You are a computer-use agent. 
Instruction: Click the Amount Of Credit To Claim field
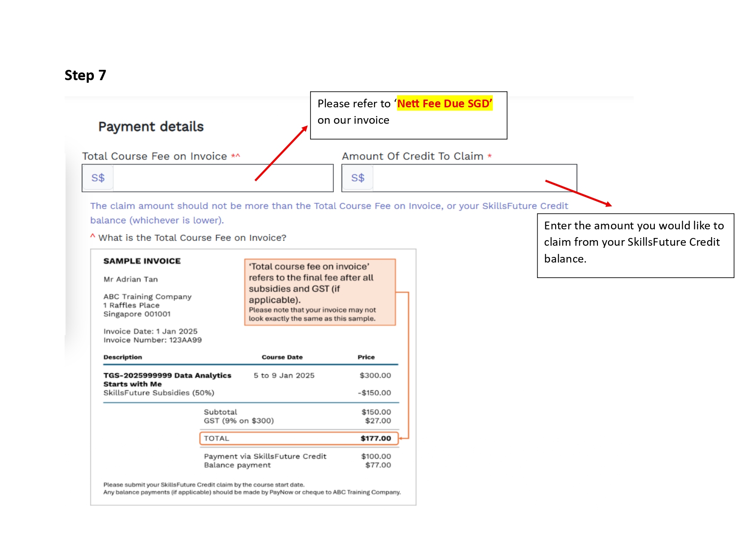[x=474, y=178]
